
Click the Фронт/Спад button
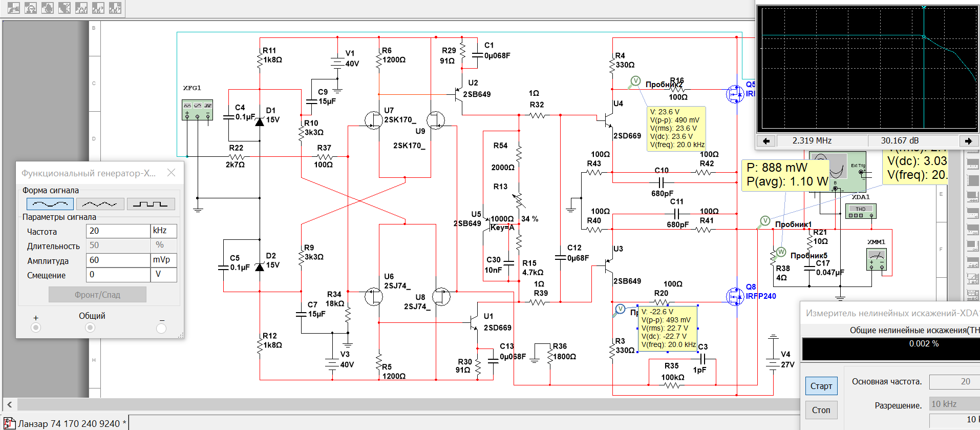click(x=97, y=295)
